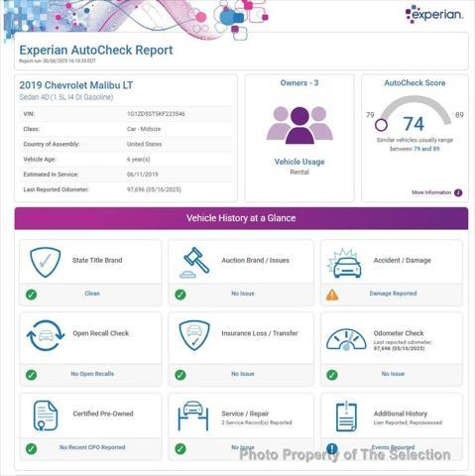Screen dimensions: 475x476
Task: Click the Clean status link
Action: 92,294
